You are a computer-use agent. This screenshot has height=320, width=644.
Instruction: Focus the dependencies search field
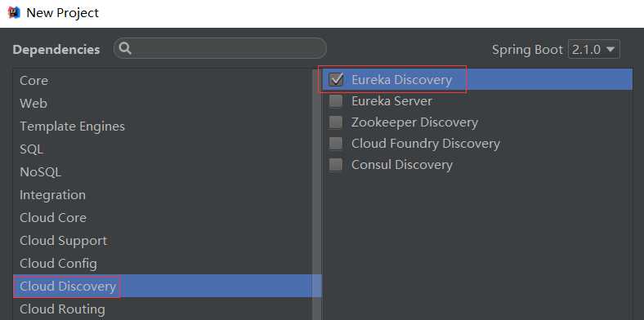coord(220,48)
